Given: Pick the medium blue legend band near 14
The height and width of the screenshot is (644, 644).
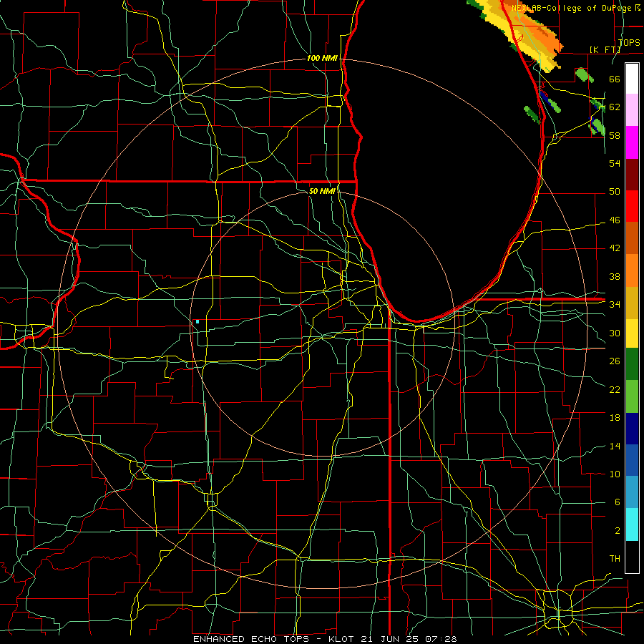Looking at the screenshot, I should 632,460.
